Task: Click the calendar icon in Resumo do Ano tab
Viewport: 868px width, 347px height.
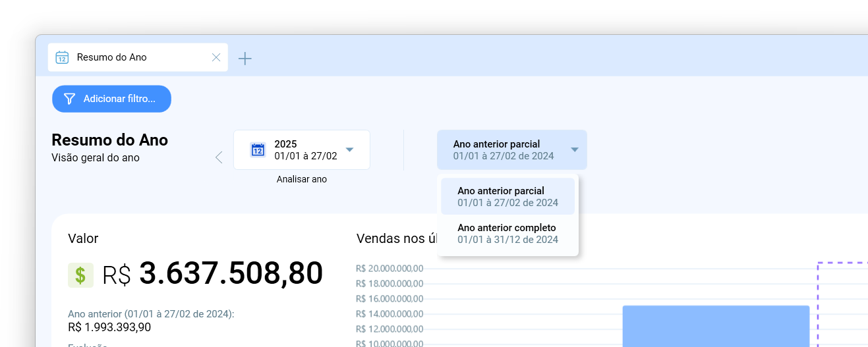Action: click(x=62, y=57)
